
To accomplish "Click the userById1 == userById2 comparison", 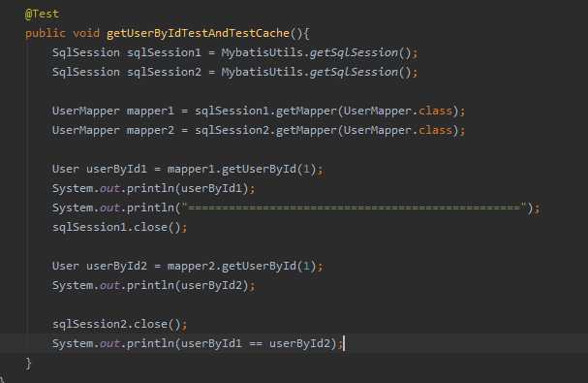I will pos(256,343).
